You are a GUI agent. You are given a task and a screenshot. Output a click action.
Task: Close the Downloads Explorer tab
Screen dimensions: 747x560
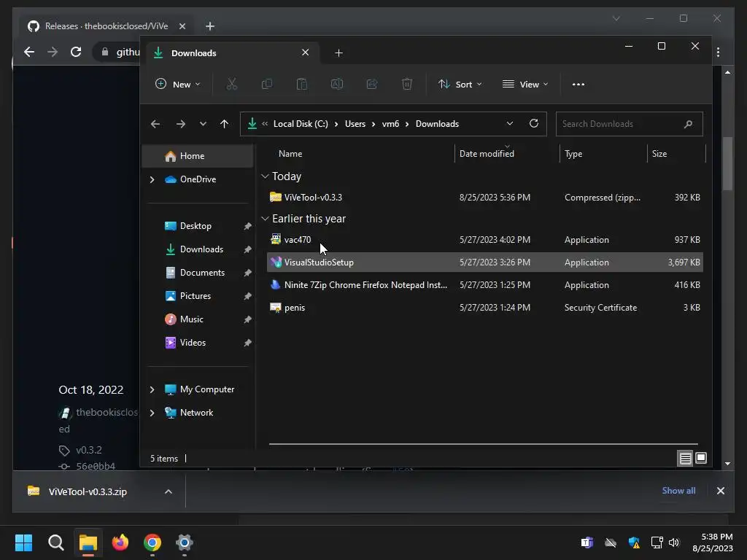point(306,52)
